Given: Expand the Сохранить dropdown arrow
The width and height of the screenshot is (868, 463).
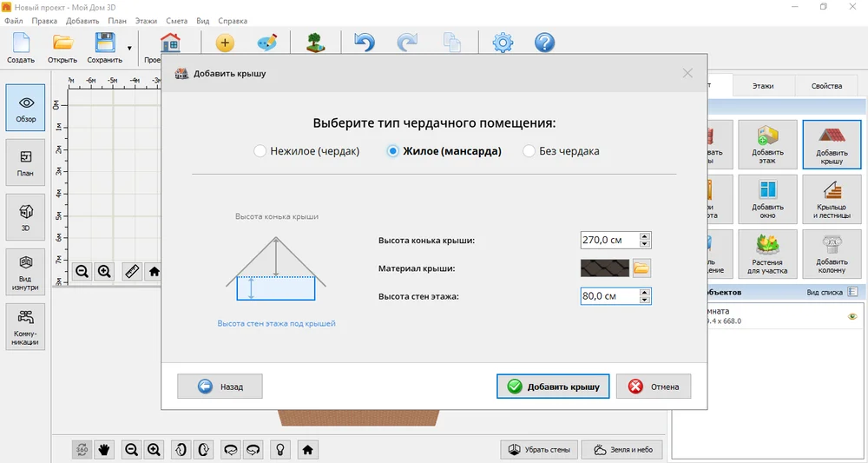Looking at the screenshot, I should 129,48.
